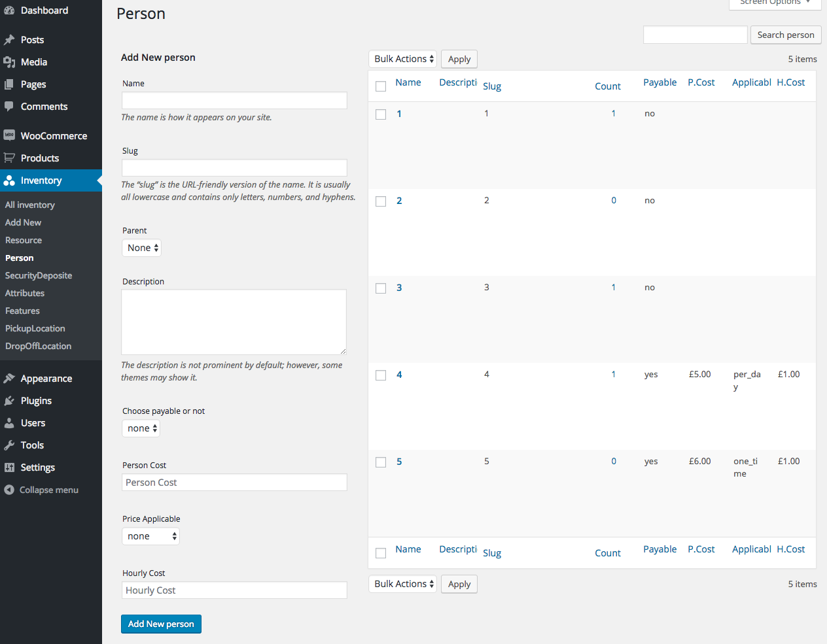
Task: Focus the Hourly Cost input field
Action: point(234,590)
